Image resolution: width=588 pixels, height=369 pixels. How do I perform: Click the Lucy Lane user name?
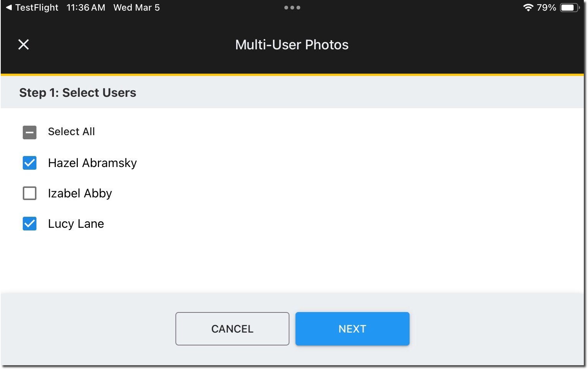coord(76,224)
